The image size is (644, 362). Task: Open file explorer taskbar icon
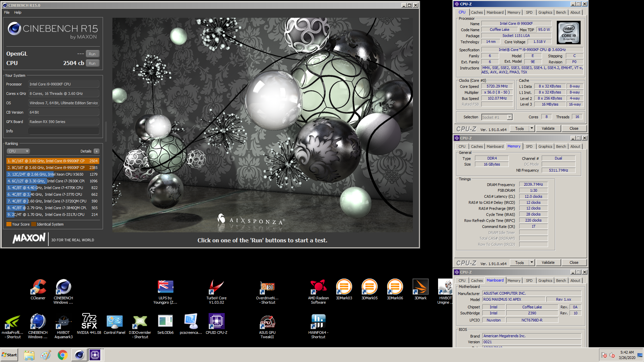click(x=29, y=355)
